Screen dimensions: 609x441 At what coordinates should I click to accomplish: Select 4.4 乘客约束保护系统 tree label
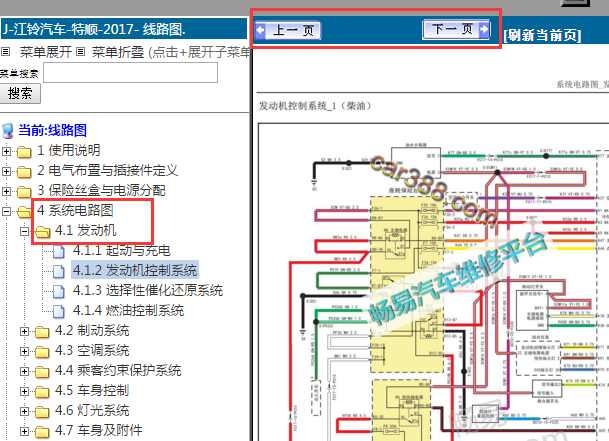(x=118, y=371)
